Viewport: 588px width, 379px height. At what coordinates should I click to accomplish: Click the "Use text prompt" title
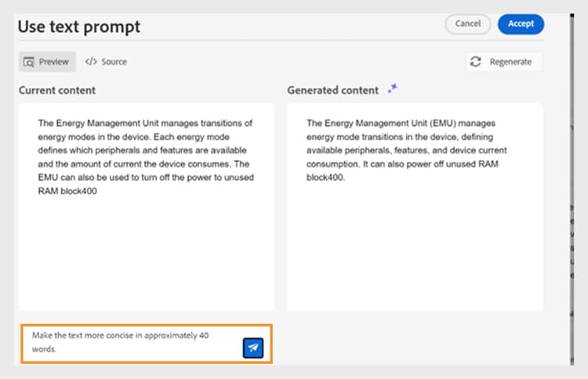(x=79, y=27)
